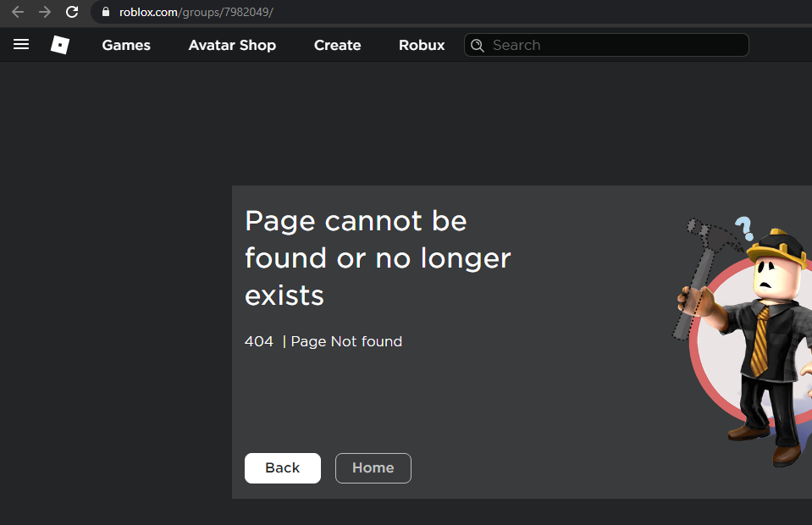Click the URL address bar
Image resolution: width=812 pixels, height=525 pixels.
tap(450, 12)
